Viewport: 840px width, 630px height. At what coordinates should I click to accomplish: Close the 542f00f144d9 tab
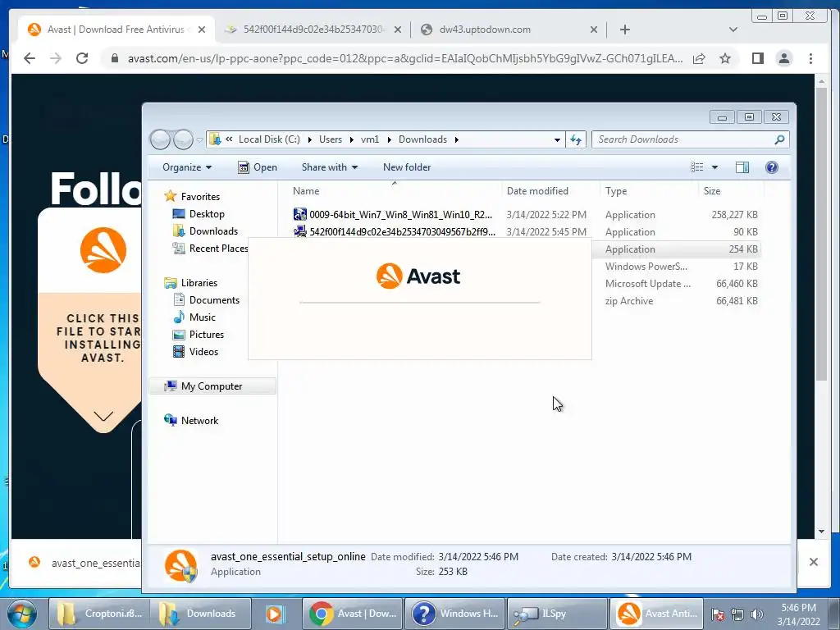point(398,30)
